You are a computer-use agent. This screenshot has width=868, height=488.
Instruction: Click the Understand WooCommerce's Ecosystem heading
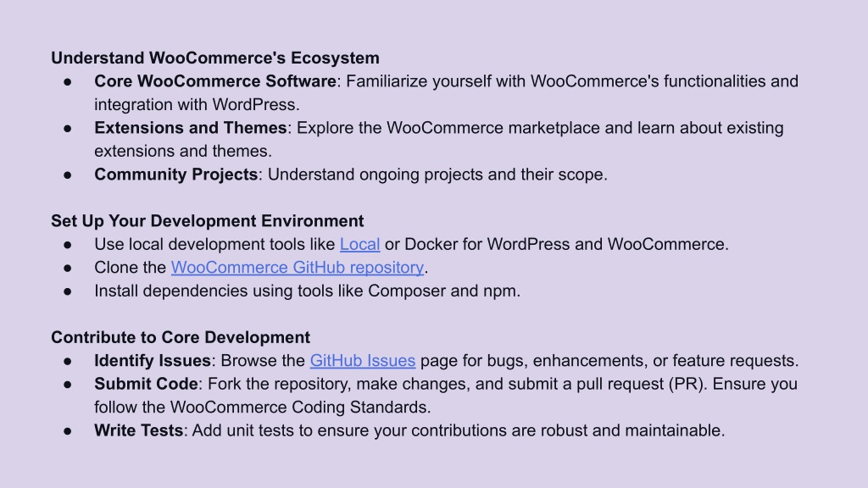[215, 58]
